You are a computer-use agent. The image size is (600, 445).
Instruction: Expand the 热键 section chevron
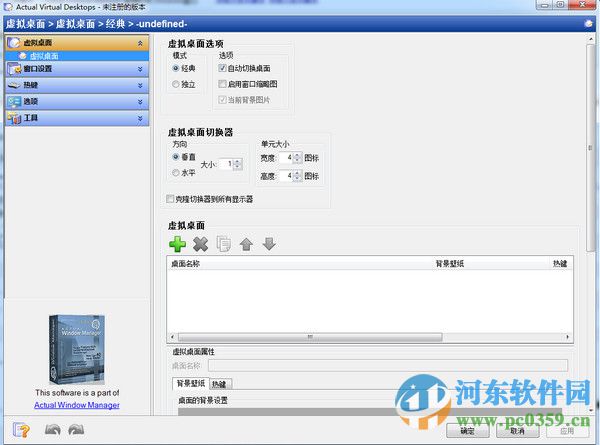point(140,85)
